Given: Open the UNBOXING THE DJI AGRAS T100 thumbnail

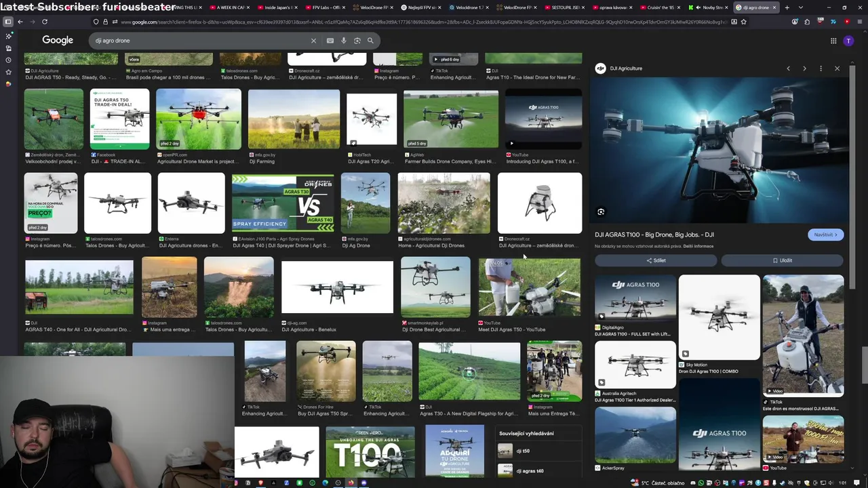Looking at the screenshot, I should pyautogui.click(x=370, y=452).
